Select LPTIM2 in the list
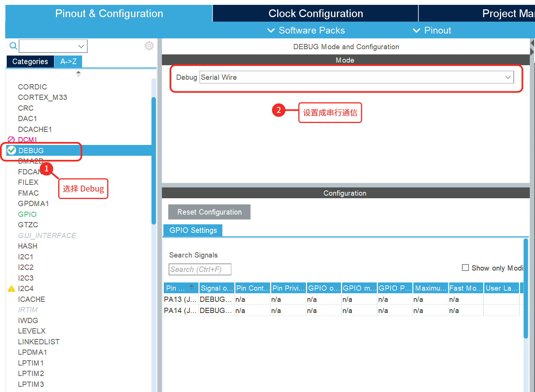The width and height of the screenshot is (535, 392). tap(31, 373)
